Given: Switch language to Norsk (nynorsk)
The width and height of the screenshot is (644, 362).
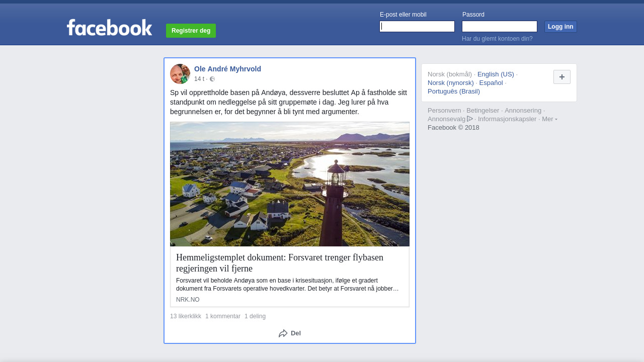Looking at the screenshot, I should (x=451, y=83).
